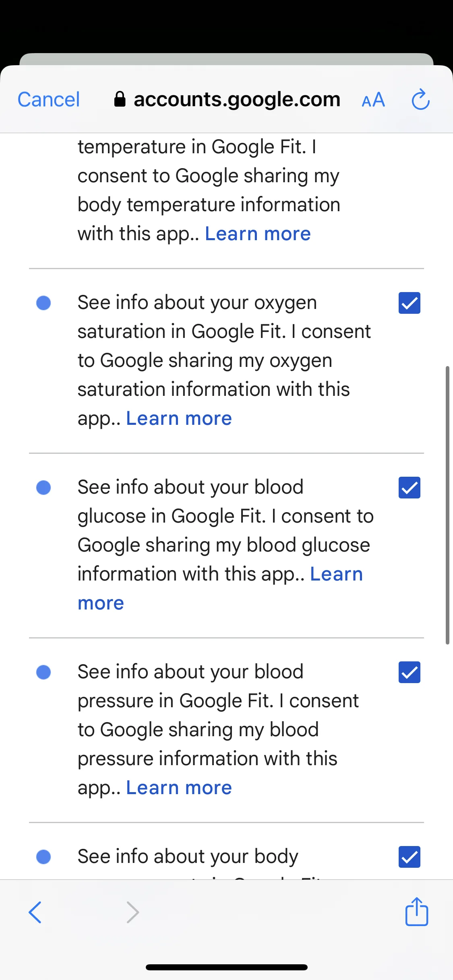Tap the blue dot beside blood pressure

[43, 672]
